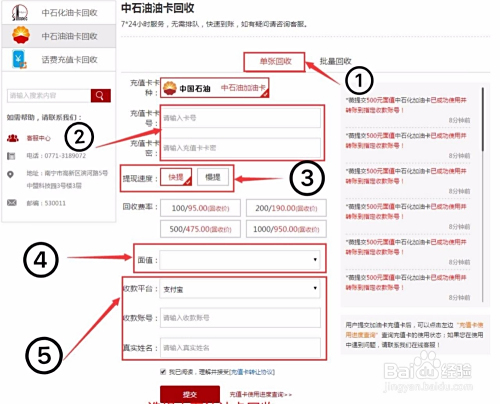Switch to 批量回收 tab
The height and width of the screenshot is (404, 500).
(335, 61)
